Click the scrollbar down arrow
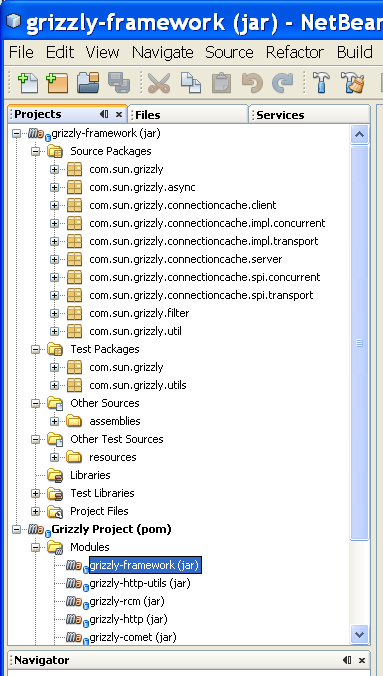This screenshot has width=383, height=676. 359,634
